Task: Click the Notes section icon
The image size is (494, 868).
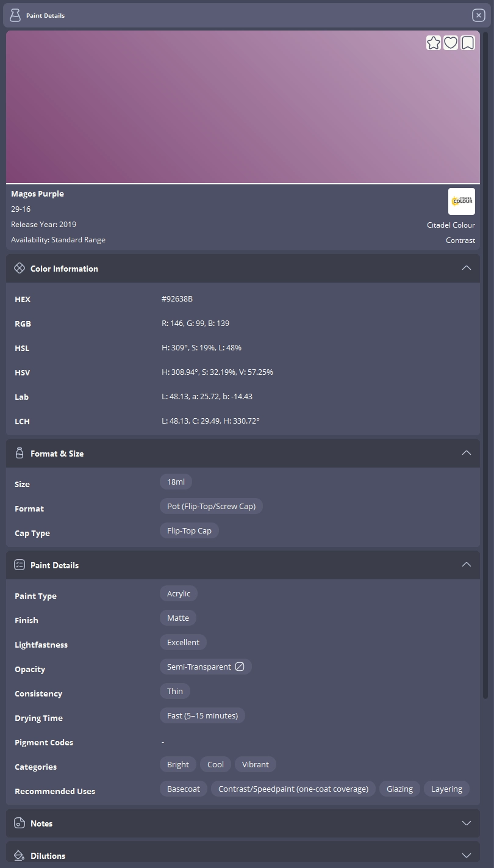Action: pos(20,823)
